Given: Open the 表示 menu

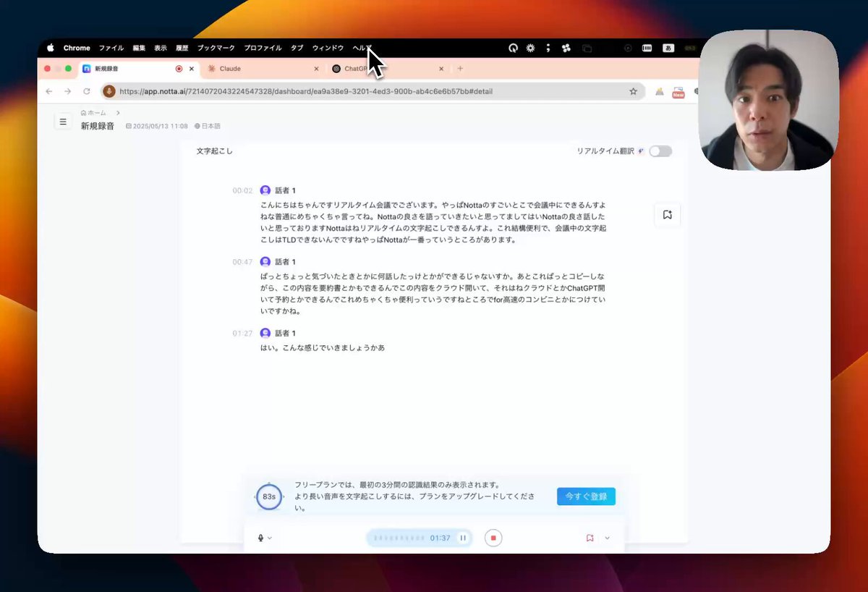Looking at the screenshot, I should click(x=161, y=48).
